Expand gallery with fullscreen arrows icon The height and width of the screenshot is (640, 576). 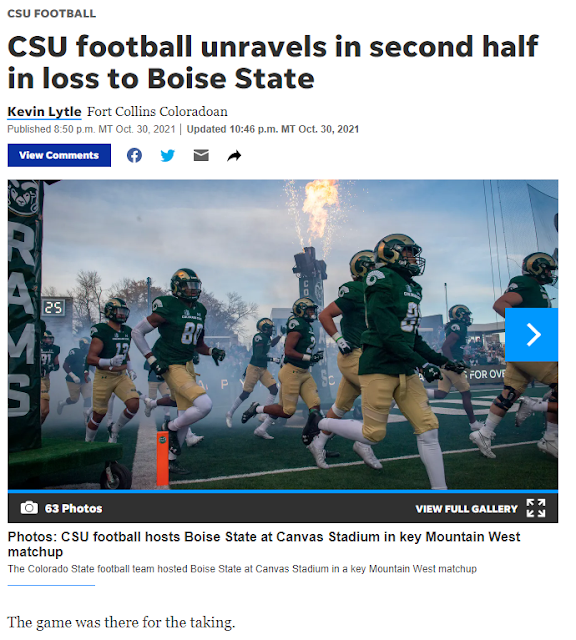(x=536, y=508)
